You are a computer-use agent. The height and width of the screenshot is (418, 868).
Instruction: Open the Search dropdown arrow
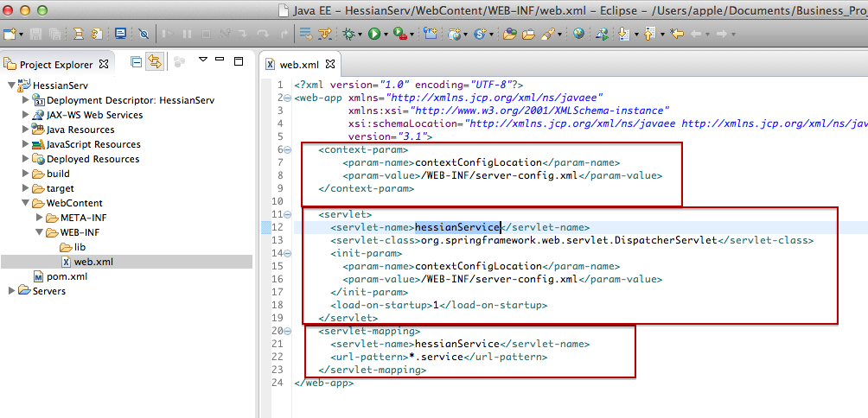pyautogui.click(x=559, y=35)
